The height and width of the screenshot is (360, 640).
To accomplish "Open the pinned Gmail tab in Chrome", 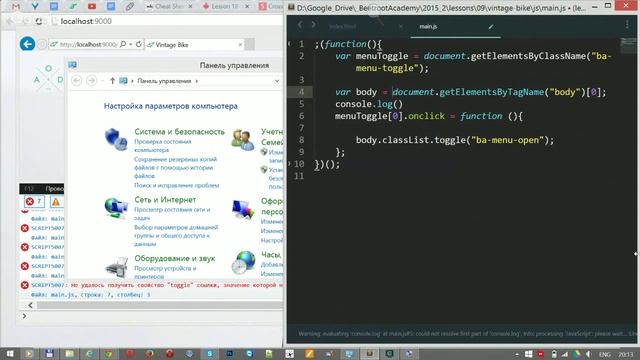I will 16,7.
